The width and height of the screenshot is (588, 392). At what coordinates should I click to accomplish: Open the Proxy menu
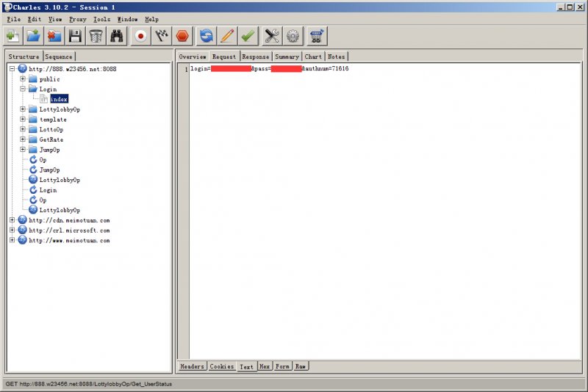pyautogui.click(x=78, y=19)
